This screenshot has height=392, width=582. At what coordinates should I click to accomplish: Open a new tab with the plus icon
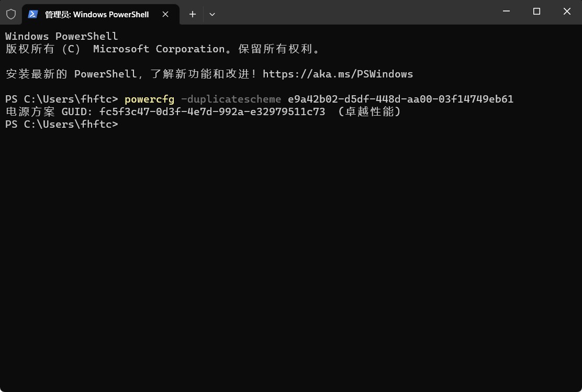(x=192, y=14)
